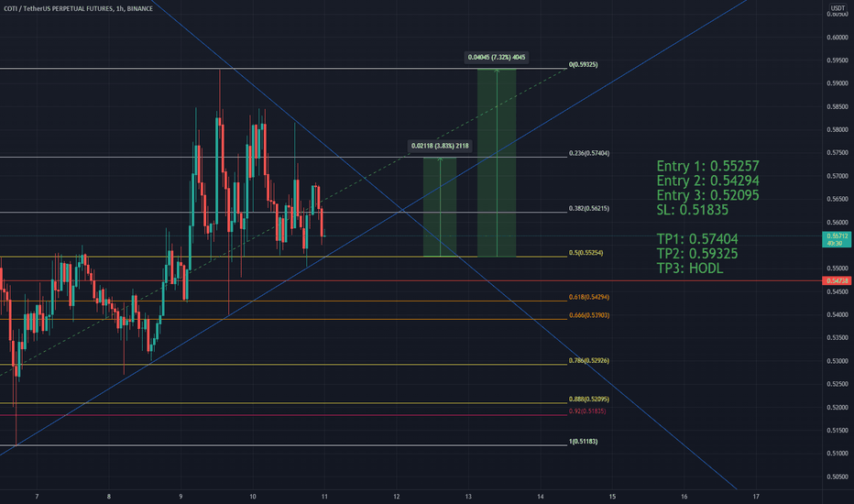Select the 0.618(0.54294) Fibonacci level label
The width and height of the screenshot is (854, 504).
pos(589,297)
